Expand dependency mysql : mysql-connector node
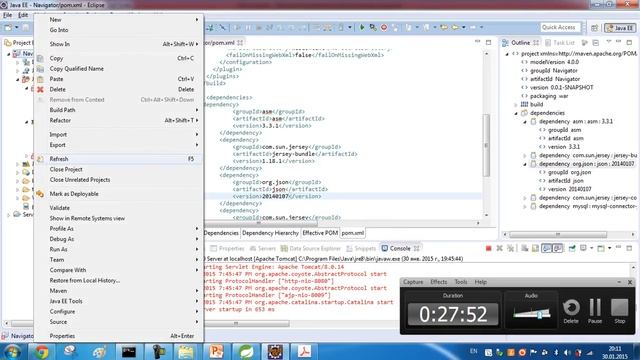 tap(525, 207)
